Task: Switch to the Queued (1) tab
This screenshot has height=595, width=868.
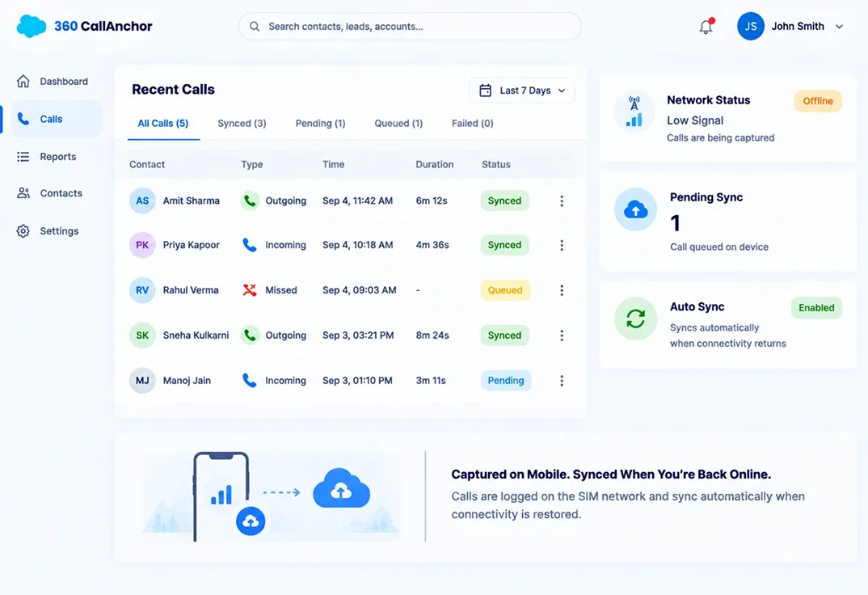Action: coord(398,124)
